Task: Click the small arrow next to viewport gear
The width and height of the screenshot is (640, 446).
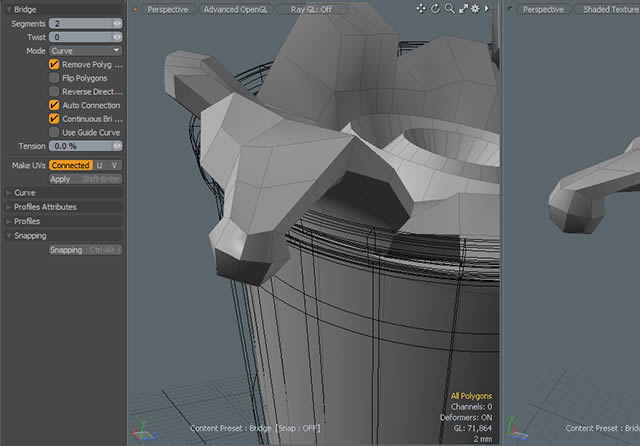Action: pyautogui.click(x=487, y=9)
